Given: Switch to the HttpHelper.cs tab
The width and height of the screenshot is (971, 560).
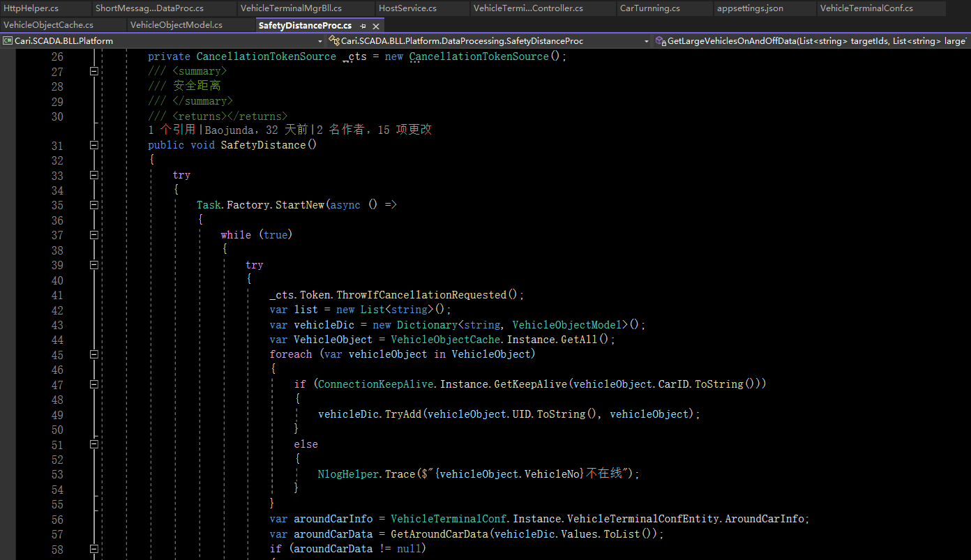Looking at the screenshot, I should (31, 8).
